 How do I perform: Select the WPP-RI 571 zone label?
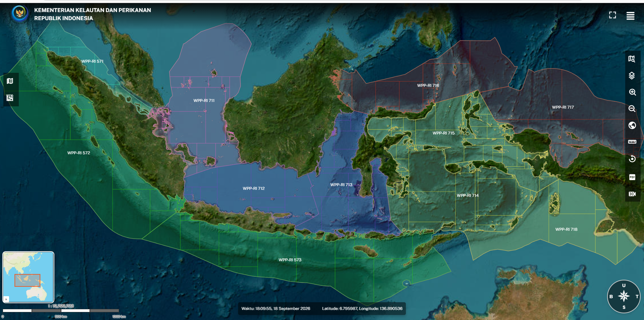(93, 61)
